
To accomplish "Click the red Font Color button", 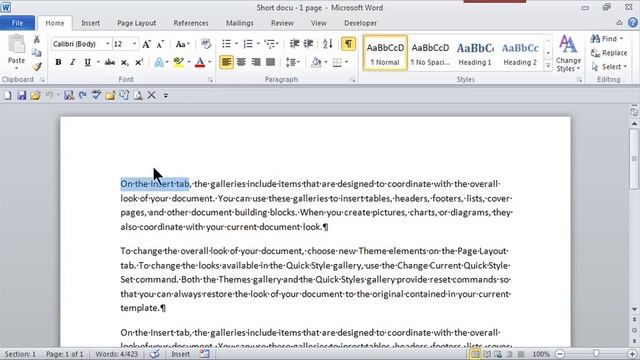I will pyautogui.click(x=200, y=62).
